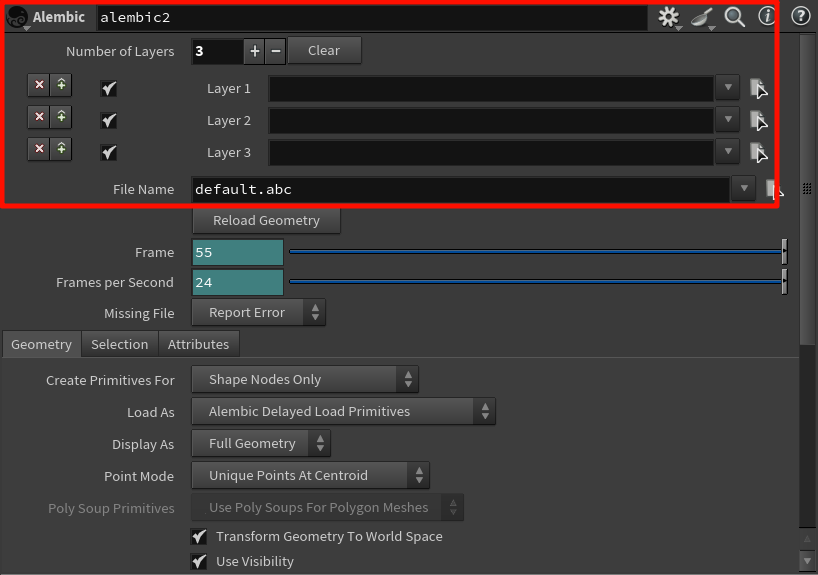Open the Missing File Report Error dropdown
This screenshot has height=575, width=818.
(x=259, y=313)
